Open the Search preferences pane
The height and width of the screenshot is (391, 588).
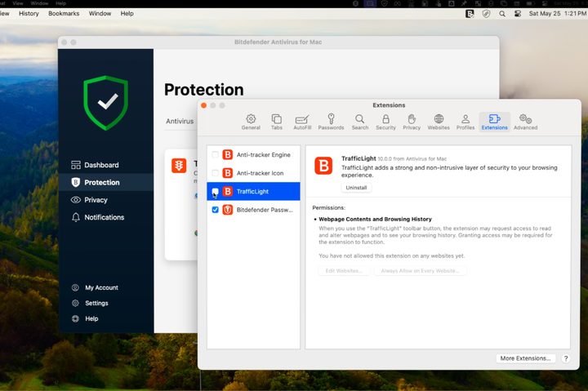(360, 122)
